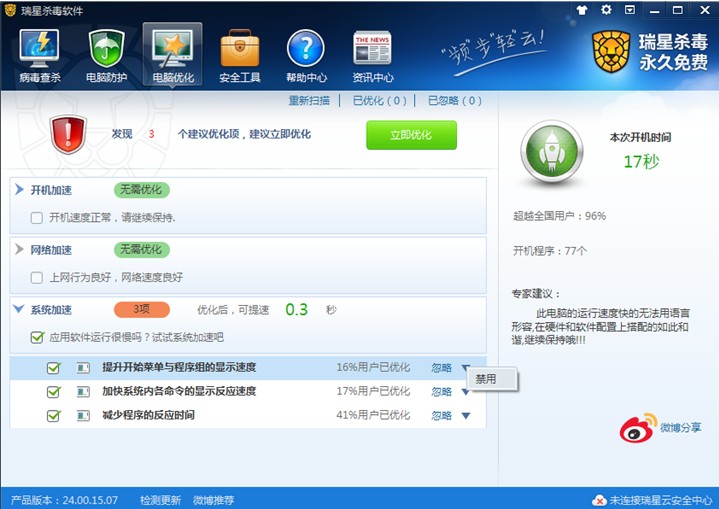Open the 病毒查杀 virus scan icon
This screenshot has height=509, width=719.
[39, 55]
